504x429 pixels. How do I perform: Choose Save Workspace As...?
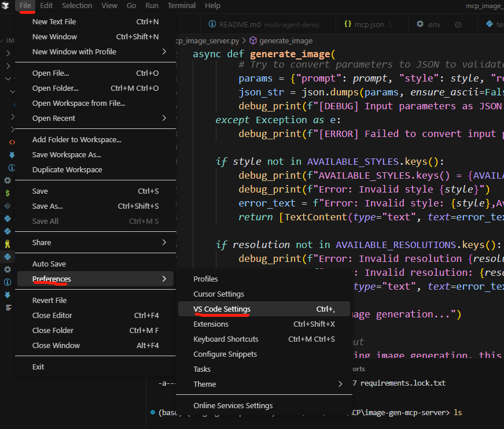95,155
